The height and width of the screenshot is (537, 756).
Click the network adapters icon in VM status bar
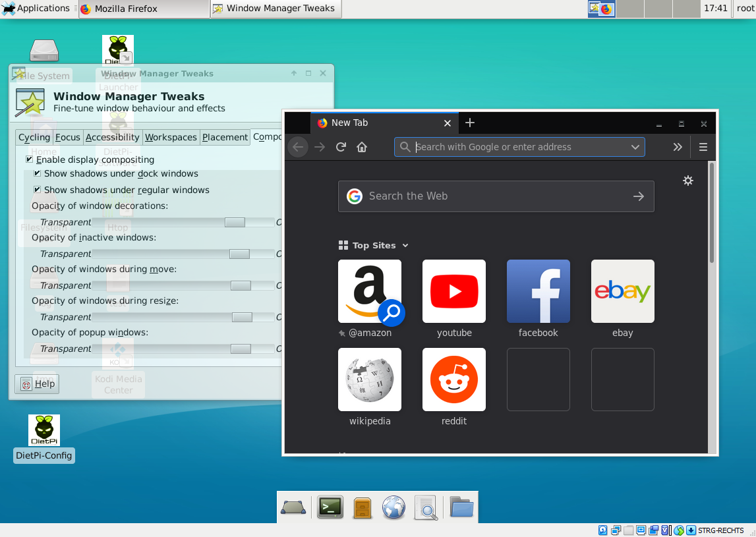click(x=616, y=530)
